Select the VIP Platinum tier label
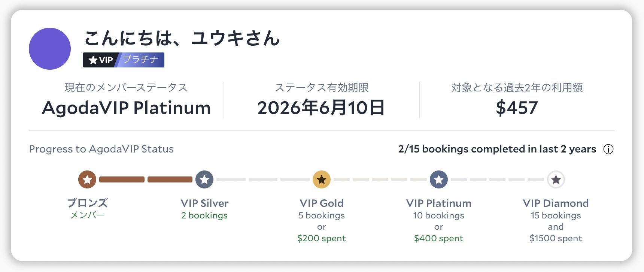Viewport: 644px width, 272px height. pyautogui.click(x=439, y=203)
